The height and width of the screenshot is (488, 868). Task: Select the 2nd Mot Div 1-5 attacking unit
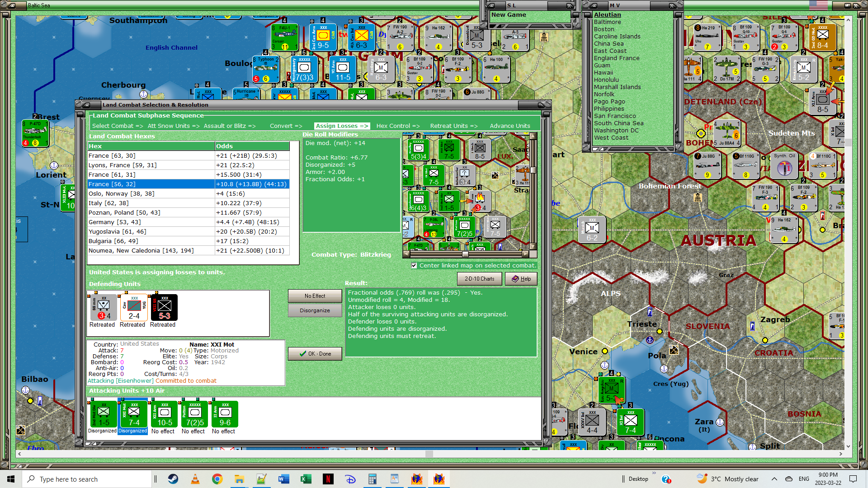click(x=103, y=414)
